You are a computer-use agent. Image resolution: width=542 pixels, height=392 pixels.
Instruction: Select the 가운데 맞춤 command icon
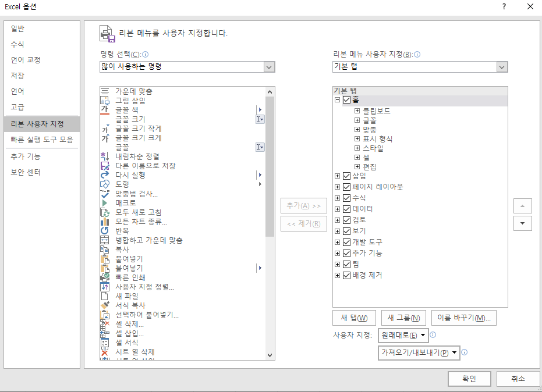click(x=105, y=91)
